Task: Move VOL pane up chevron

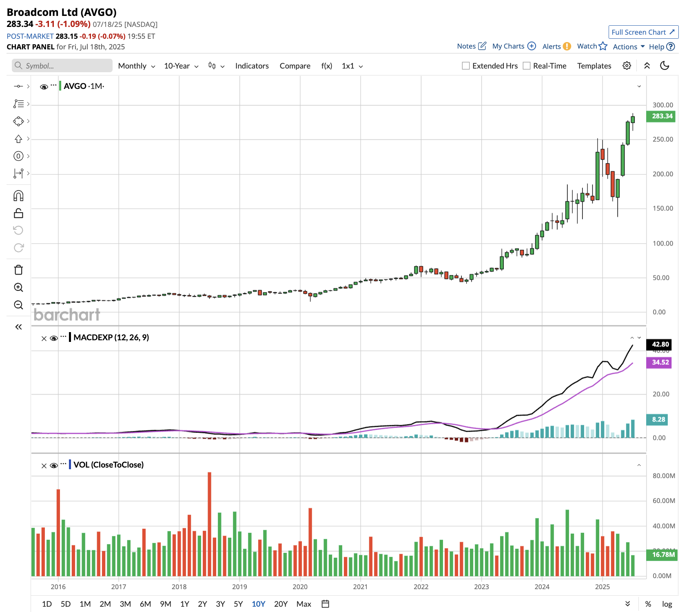Action: 639,465
